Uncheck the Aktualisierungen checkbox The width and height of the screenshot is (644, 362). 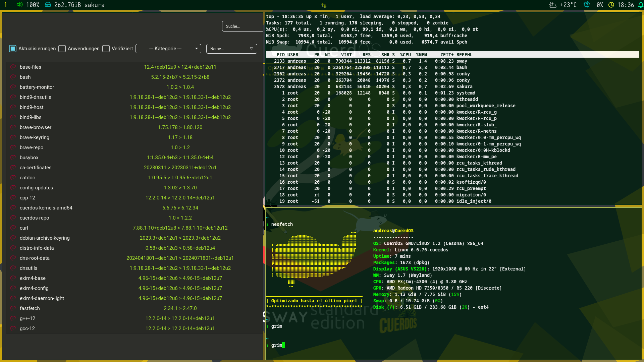point(13,49)
